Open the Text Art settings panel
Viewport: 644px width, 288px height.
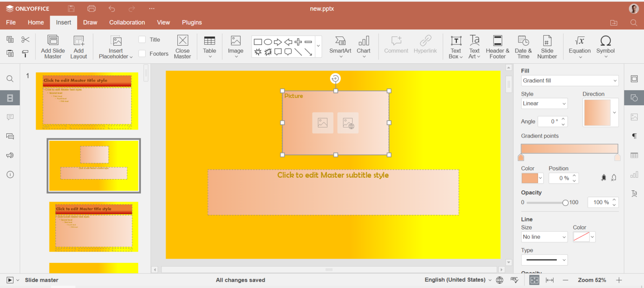click(x=634, y=193)
